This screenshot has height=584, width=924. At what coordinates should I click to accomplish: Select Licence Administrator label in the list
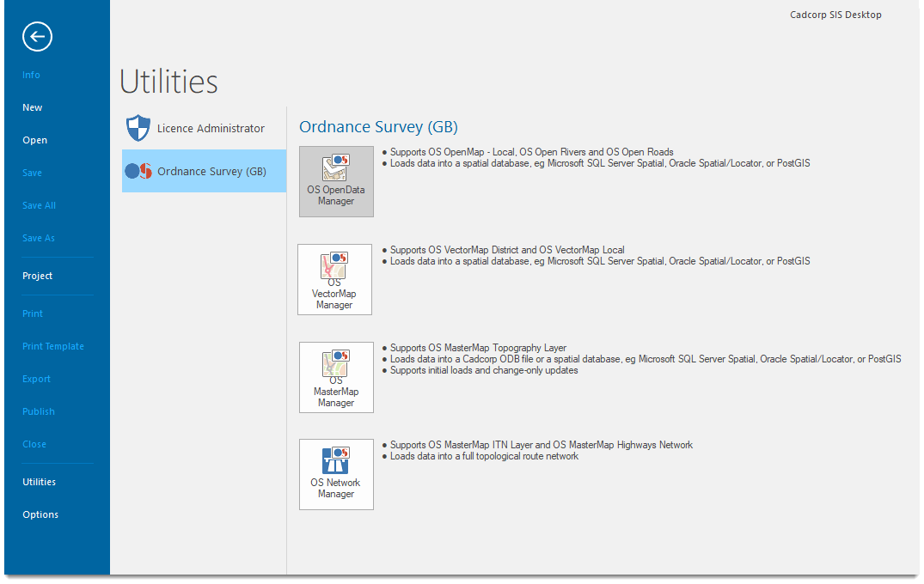click(211, 128)
